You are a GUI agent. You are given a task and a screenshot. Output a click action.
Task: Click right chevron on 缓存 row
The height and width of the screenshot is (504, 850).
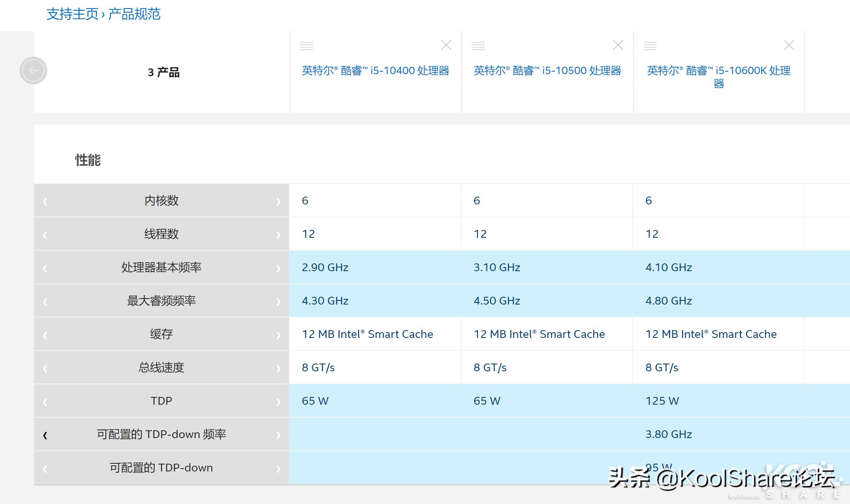278,335
